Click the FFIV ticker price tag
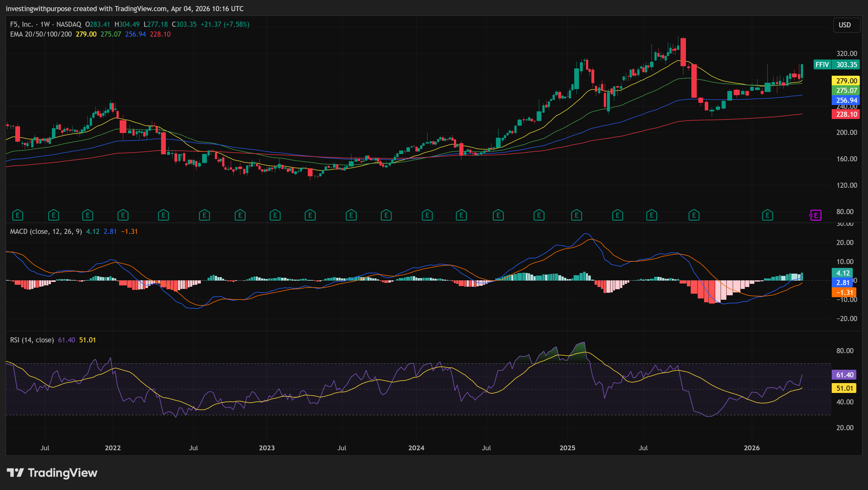This screenshot has height=490, width=868. pyautogui.click(x=822, y=65)
